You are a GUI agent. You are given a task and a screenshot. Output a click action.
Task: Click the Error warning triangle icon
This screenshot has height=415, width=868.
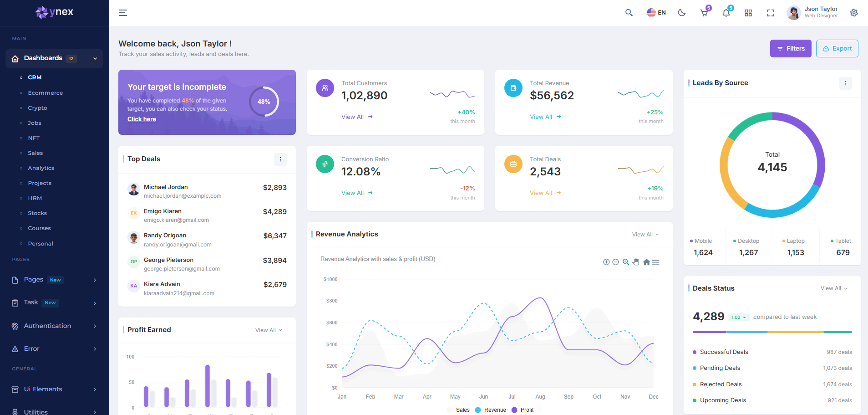coord(15,349)
